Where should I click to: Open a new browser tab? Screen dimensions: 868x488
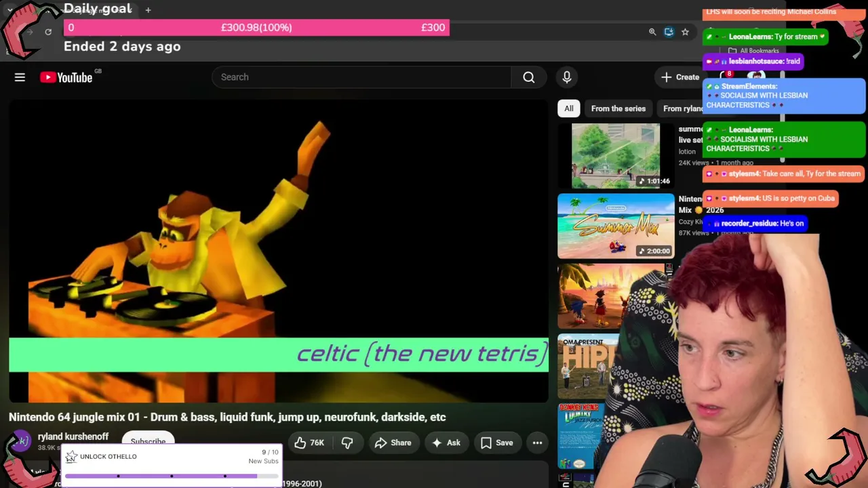click(x=148, y=10)
